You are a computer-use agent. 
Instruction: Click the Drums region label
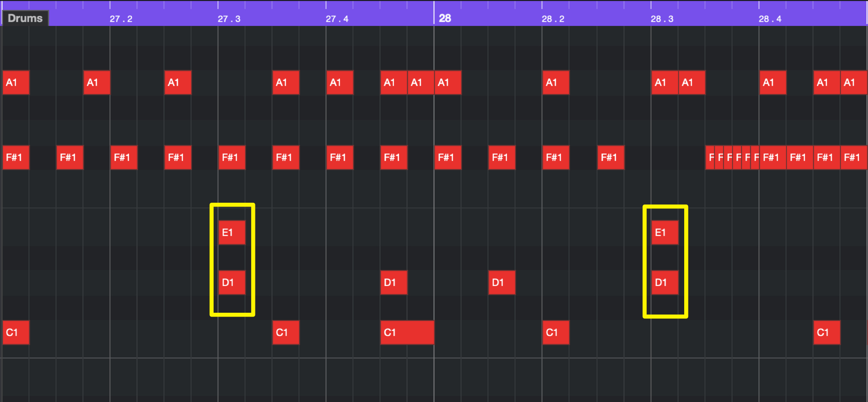click(25, 18)
